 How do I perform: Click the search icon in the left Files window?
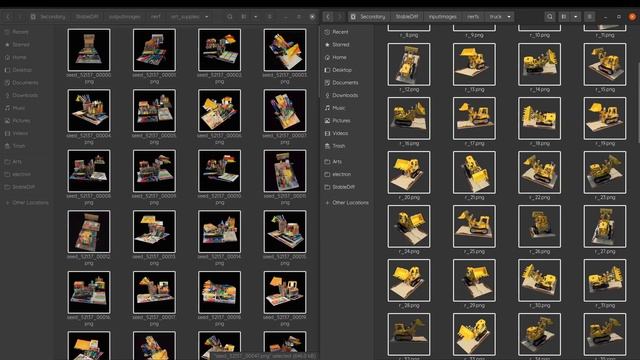tap(230, 17)
